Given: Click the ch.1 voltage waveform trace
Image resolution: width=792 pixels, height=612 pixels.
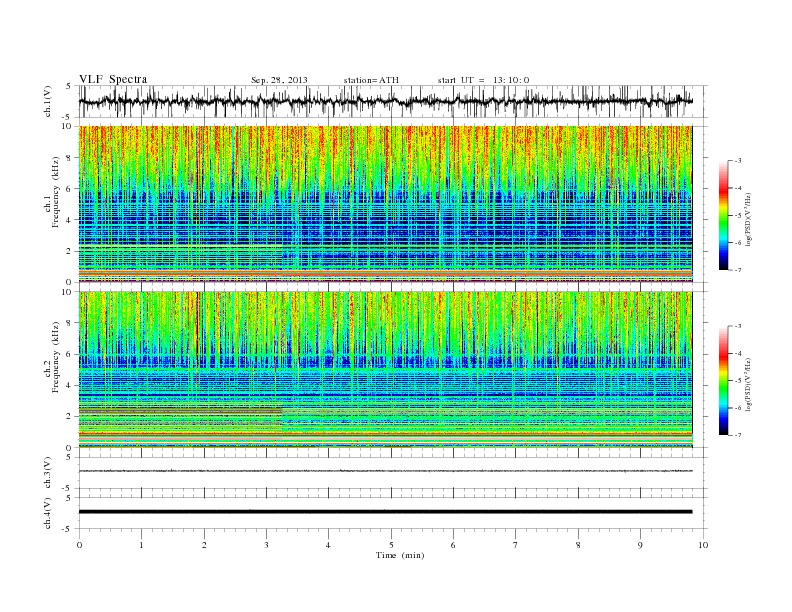Looking at the screenshot, I should point(385,101).
